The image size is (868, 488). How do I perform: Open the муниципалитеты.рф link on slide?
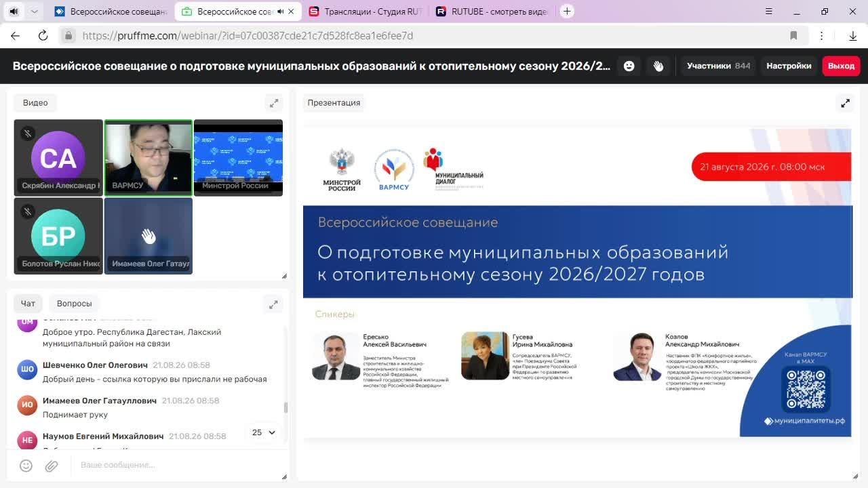click(x=805, y=421)
